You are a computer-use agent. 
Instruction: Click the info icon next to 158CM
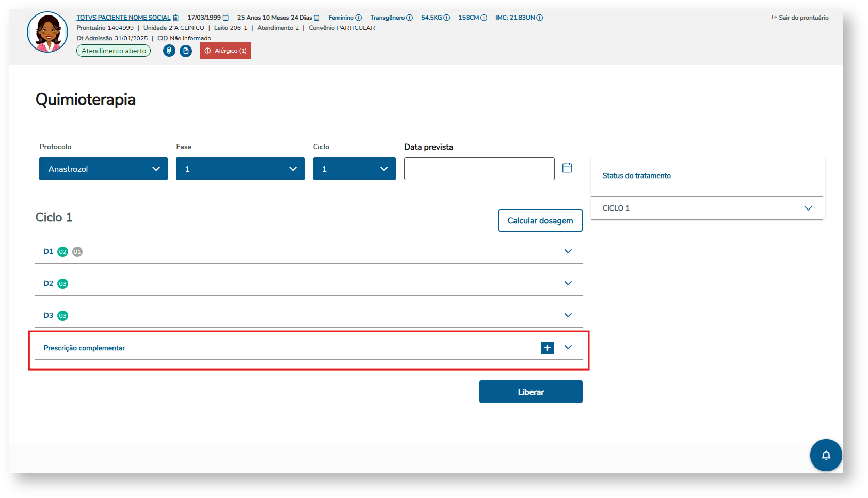click(484, 18)
